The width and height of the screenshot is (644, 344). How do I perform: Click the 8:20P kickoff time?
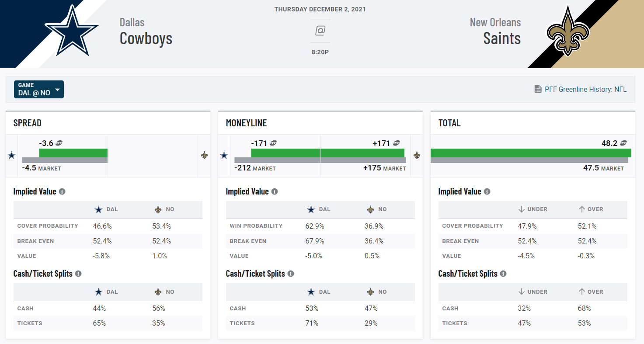pyautogui.click(x=320, y=52)
